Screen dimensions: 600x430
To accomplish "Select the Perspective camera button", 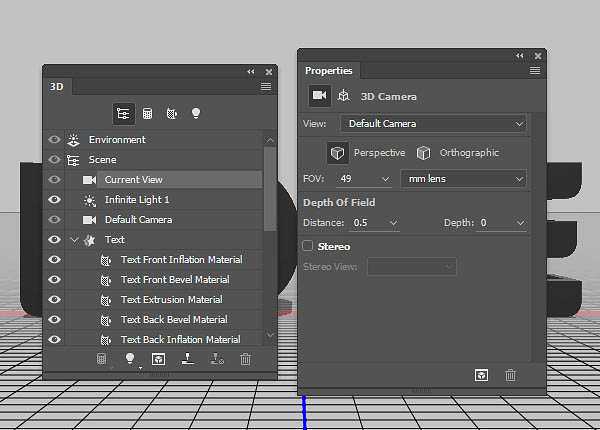I will tap(338, 153).
